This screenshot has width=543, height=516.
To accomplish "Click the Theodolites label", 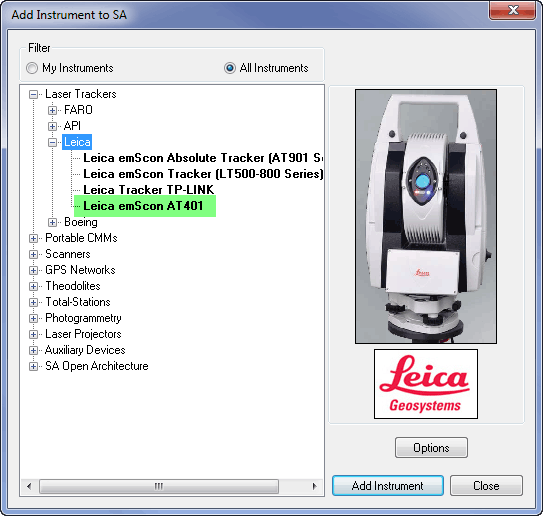I will coord(73,286).
